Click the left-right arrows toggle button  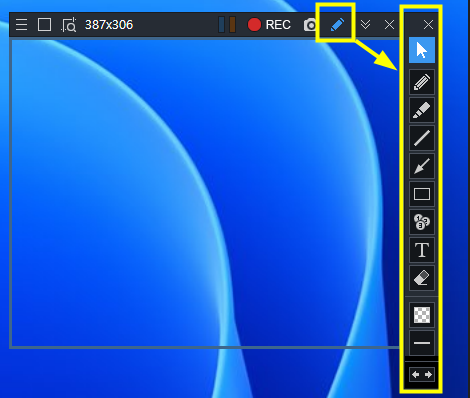coord(422,375)
